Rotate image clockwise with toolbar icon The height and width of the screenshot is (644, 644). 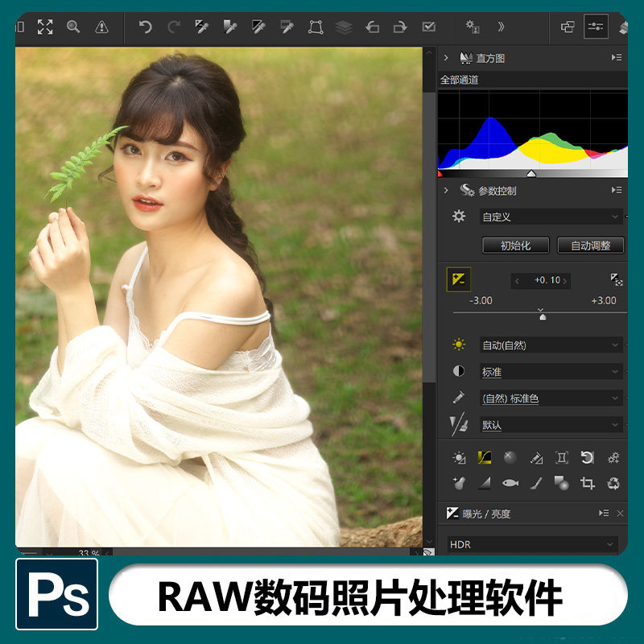click(400, 27)
